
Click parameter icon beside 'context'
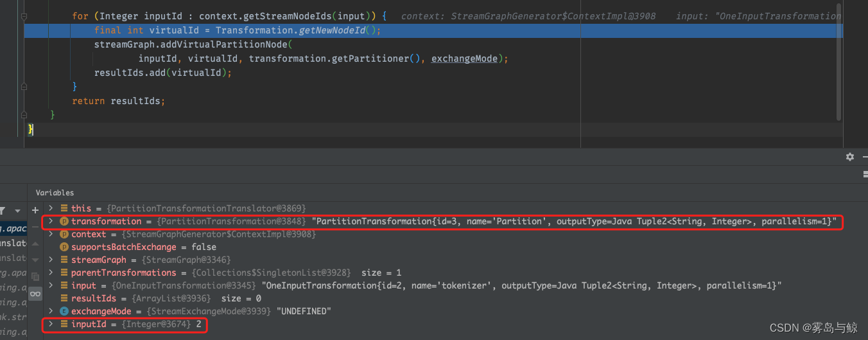click(64, 234)
